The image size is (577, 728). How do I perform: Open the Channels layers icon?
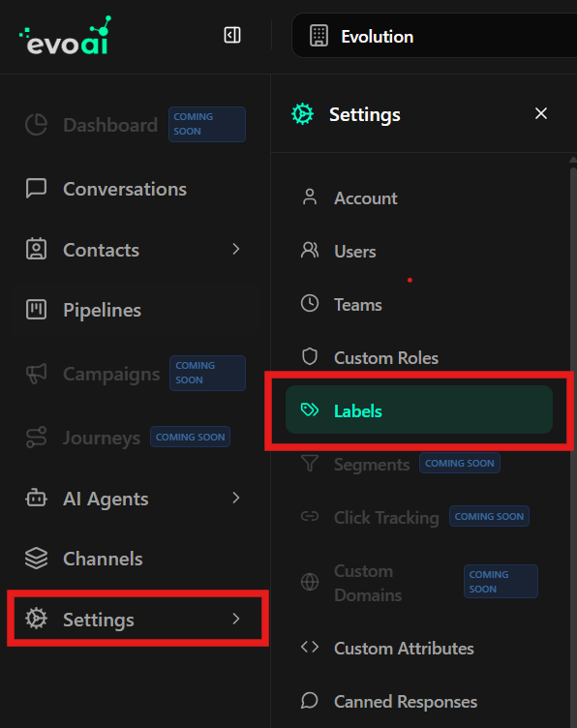tap(36, 558)
